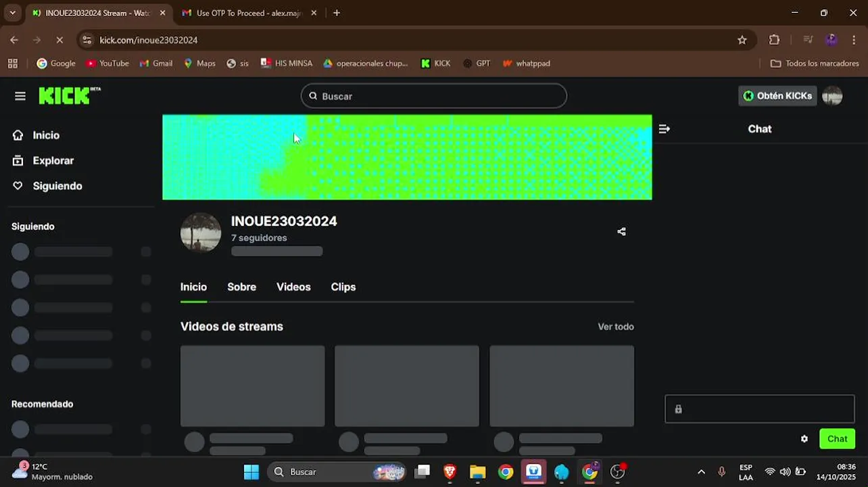
Task: Click the green Chat send button
Action: pos(837,439)
